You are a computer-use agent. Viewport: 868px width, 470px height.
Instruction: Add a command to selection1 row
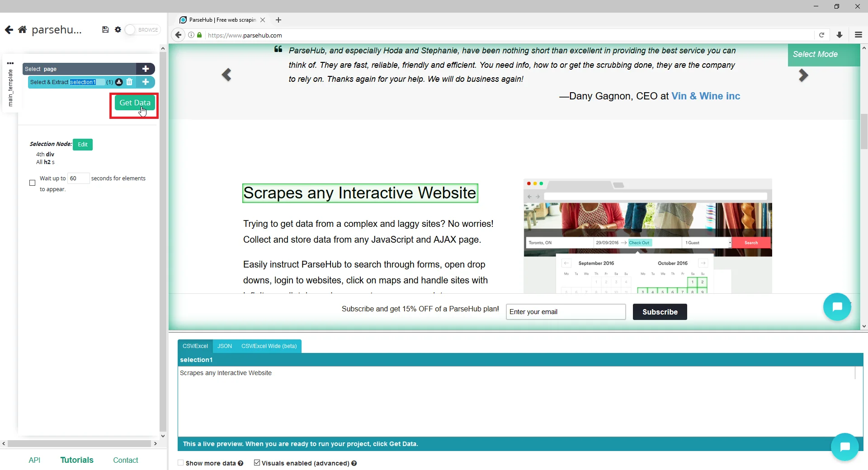click(x=146, y=82)
